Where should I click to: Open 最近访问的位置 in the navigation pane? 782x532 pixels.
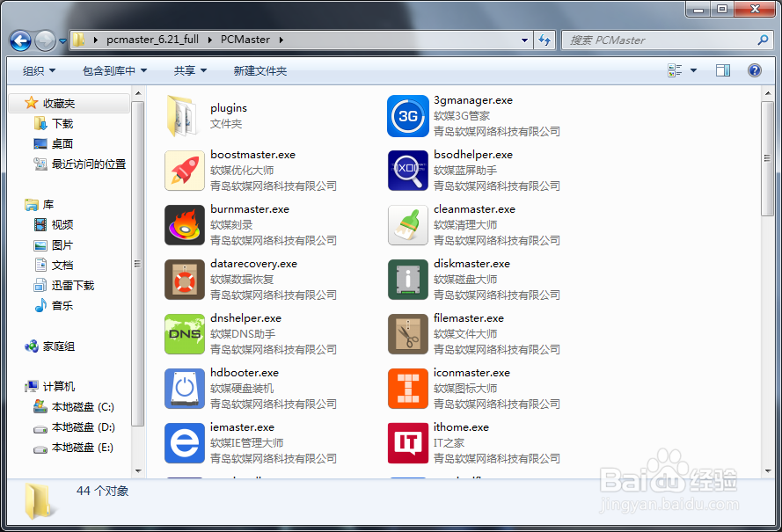(x=89, y=164)
